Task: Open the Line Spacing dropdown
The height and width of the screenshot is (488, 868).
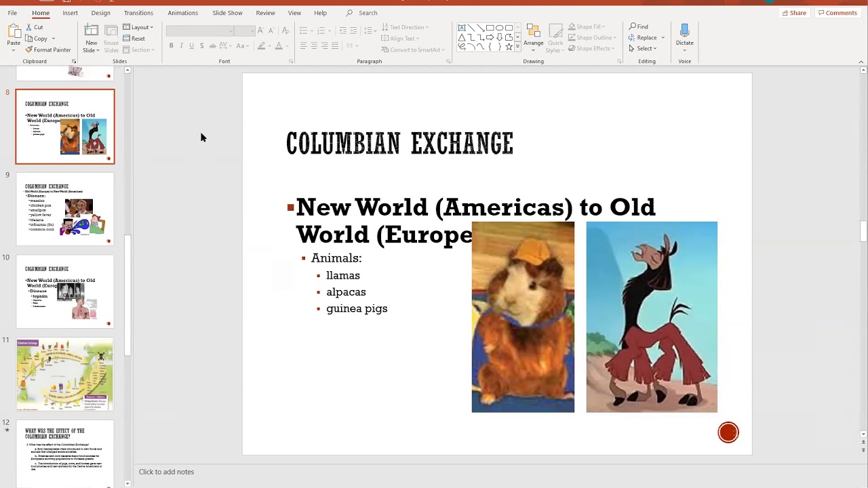Action: 370,30
